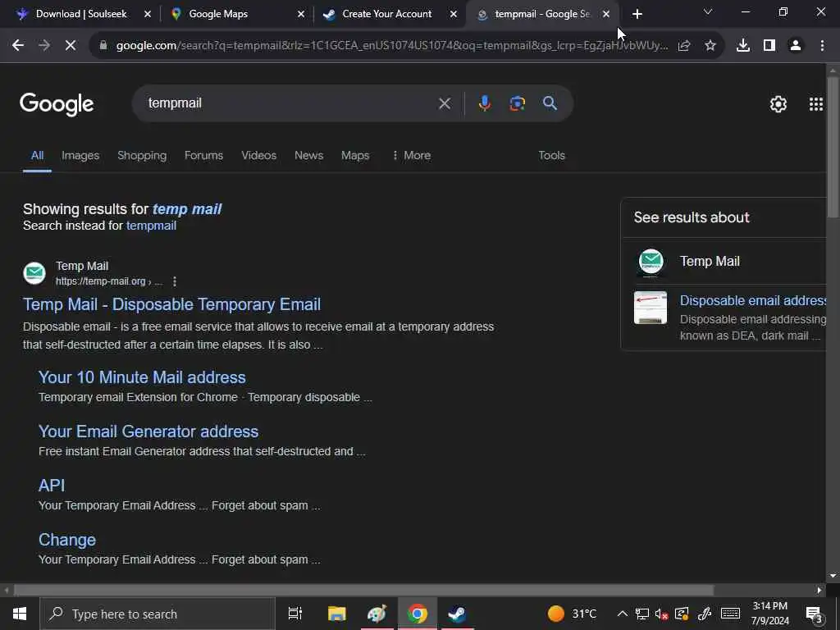
Task: Open the API sitelink
Action: coord(52,486)
